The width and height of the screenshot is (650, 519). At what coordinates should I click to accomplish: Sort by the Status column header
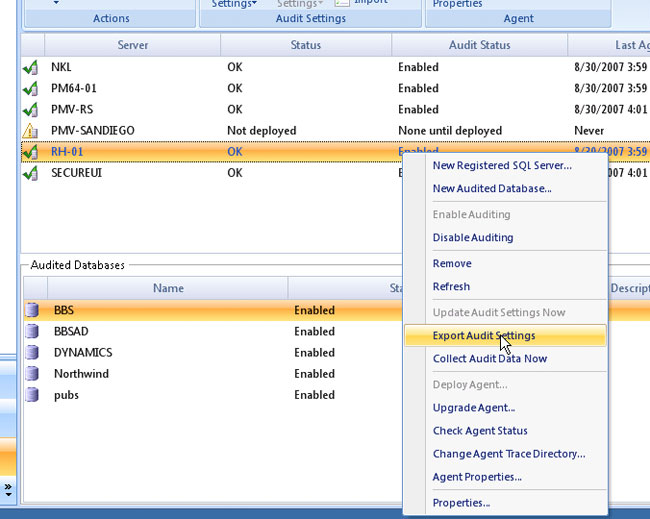click(306, 45)
